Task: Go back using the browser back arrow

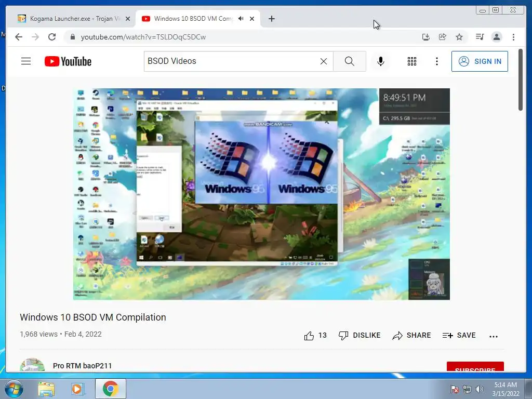Action: [19, 37]
